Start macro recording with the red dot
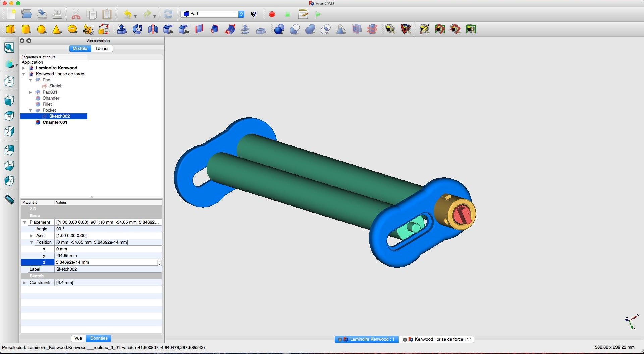 272,14
